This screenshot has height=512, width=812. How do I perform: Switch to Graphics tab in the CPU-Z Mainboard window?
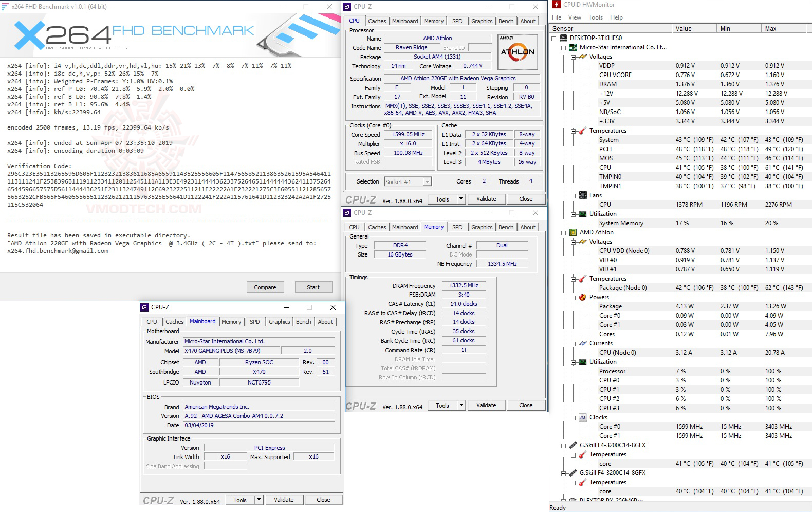pyautogui.click(x=279, y=322)
